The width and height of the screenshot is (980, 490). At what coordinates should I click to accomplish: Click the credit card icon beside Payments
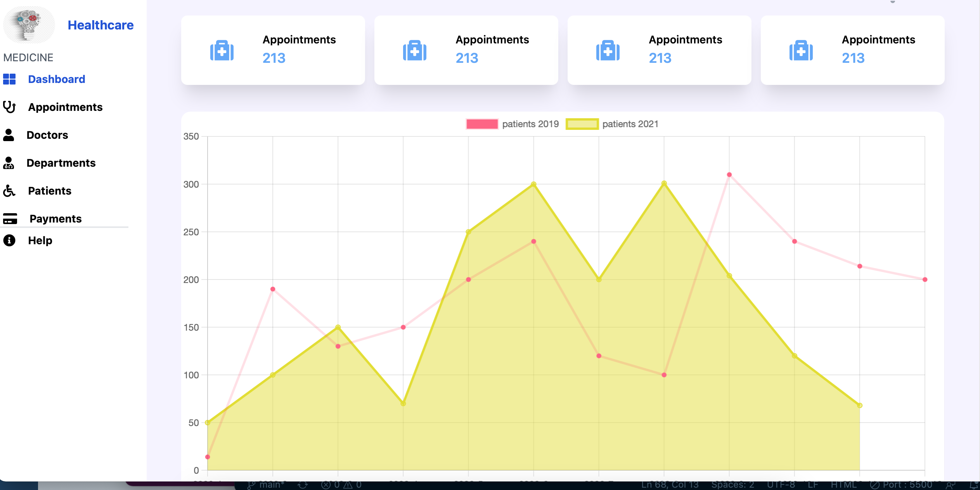(x=10, y=219)
